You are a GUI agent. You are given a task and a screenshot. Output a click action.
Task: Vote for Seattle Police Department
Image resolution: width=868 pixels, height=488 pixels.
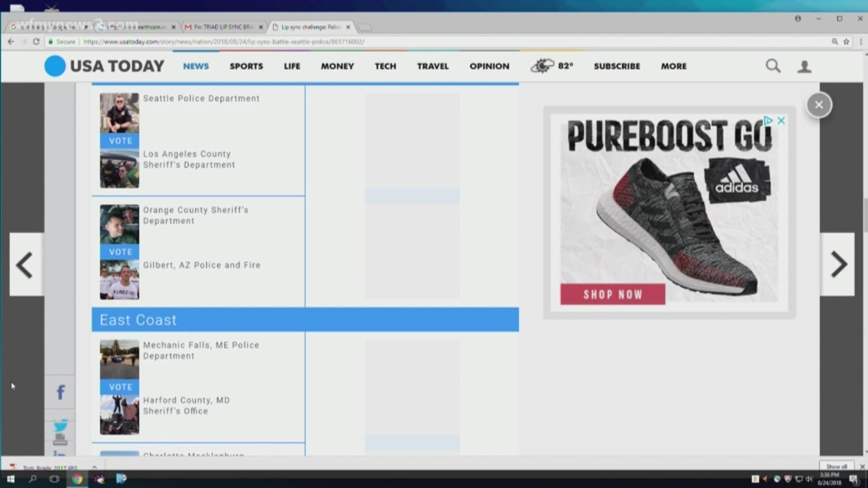coord(119,140)
